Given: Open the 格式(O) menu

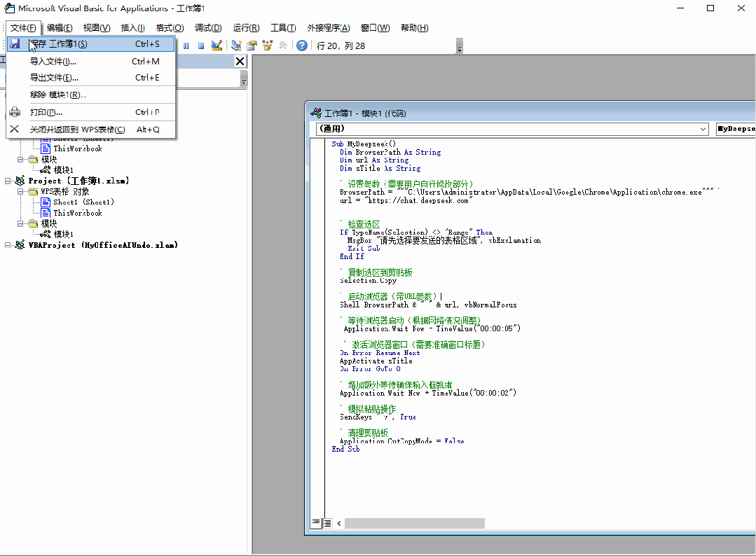Looking at the screenshot, I should (x=170, y=27).
